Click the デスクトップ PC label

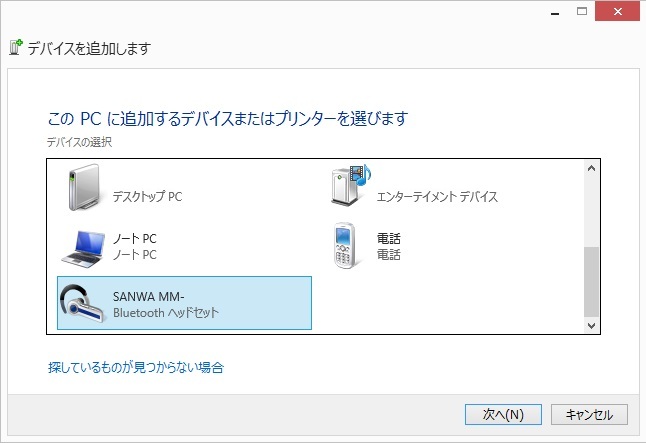click(x=147, y=197)
